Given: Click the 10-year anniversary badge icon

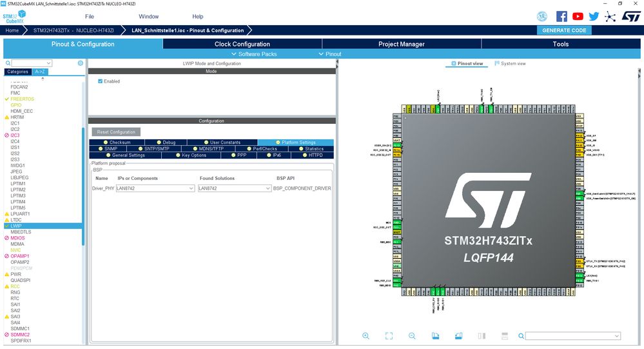Looking at the screenshot, I should (x=542, y=16).
